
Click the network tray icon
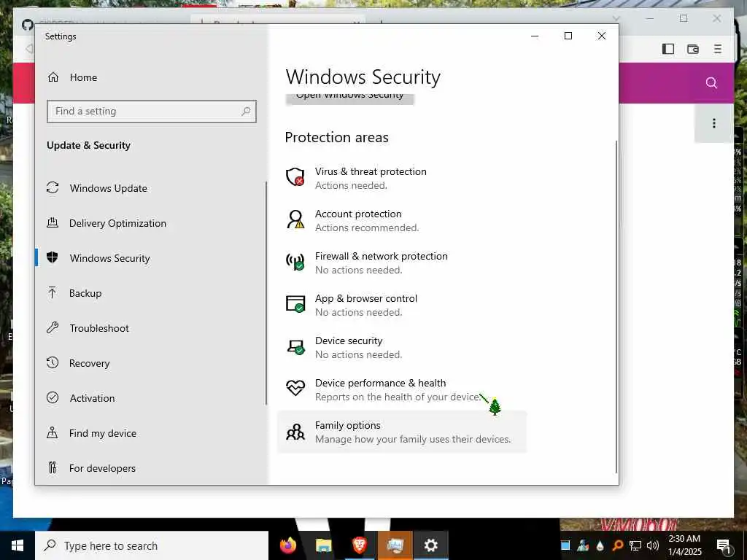tap(635, 545)
